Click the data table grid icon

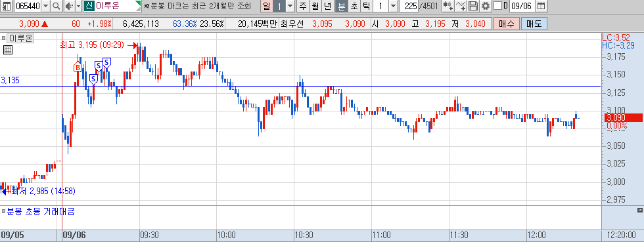click(8, 50)
